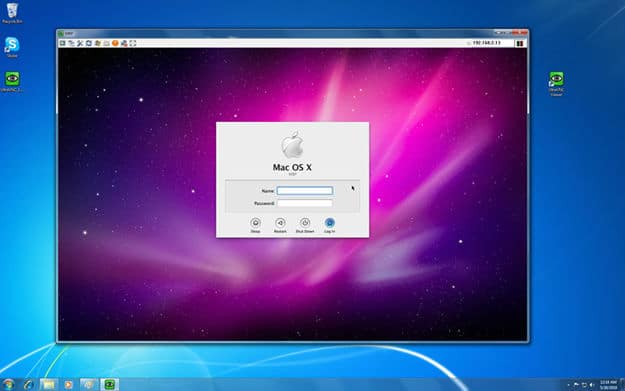Viewport: 625px width, 391px height.
Task: Show hidden tray icons arrow
Action: pos(568,385)
